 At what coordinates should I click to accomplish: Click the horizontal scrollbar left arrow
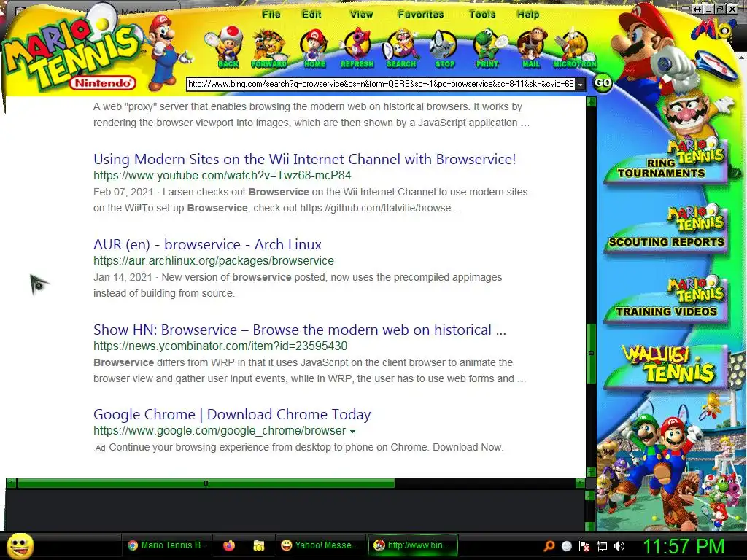(12, 483)
